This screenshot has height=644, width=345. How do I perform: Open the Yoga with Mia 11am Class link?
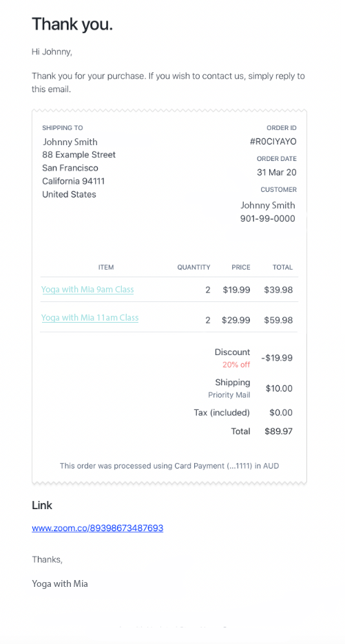[x=90, y=318]
